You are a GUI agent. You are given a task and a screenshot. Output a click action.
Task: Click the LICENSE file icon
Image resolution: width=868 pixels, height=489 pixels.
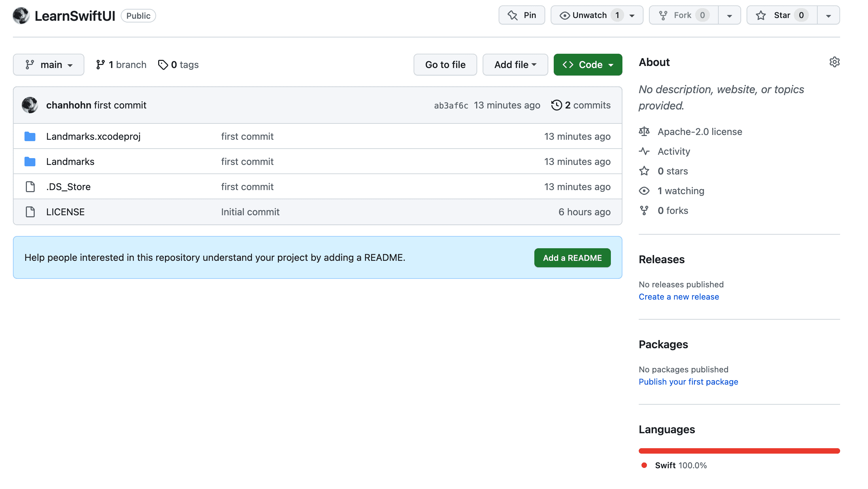[30, 212]
